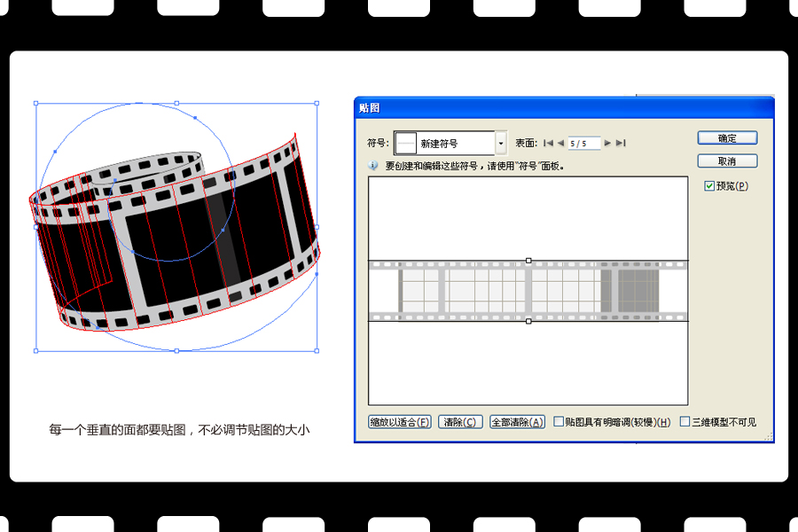
Task: Jump to the first surface icon
Action: tap(547, 144)
